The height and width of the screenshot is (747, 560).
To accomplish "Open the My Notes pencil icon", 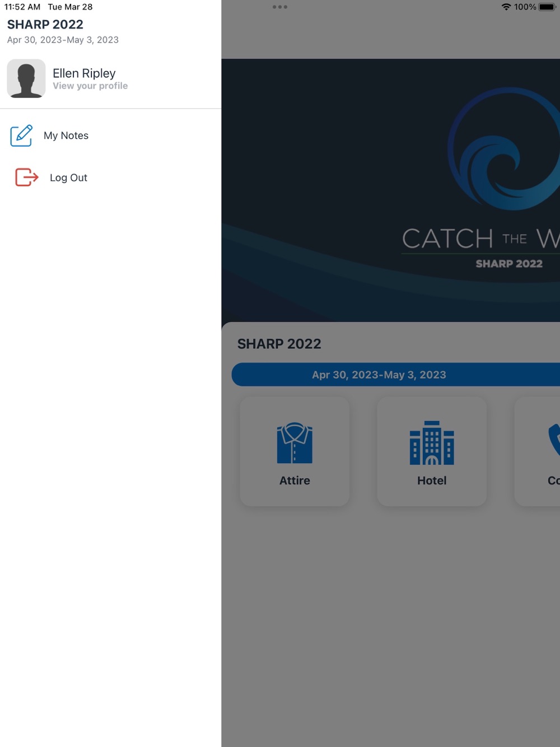I will coord(21,136).
